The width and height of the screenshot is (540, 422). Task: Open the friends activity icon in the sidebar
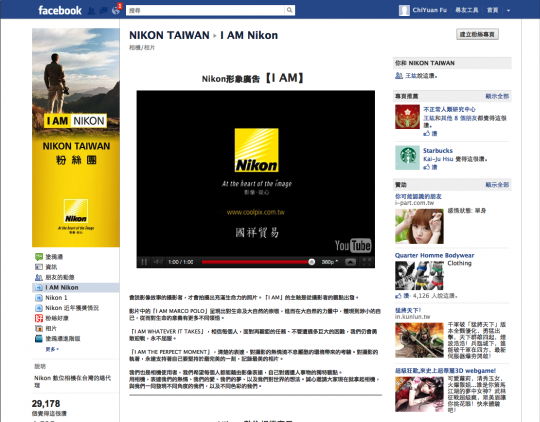39,277
